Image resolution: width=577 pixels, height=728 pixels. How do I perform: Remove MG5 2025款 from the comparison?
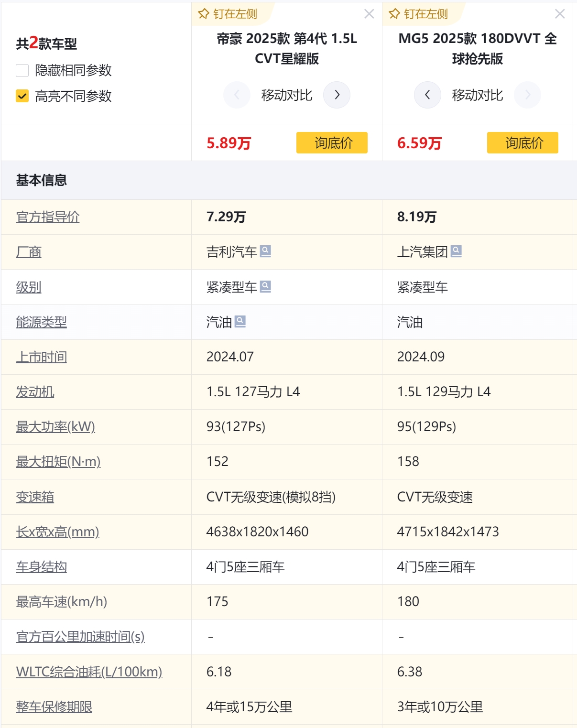point(560,14)
